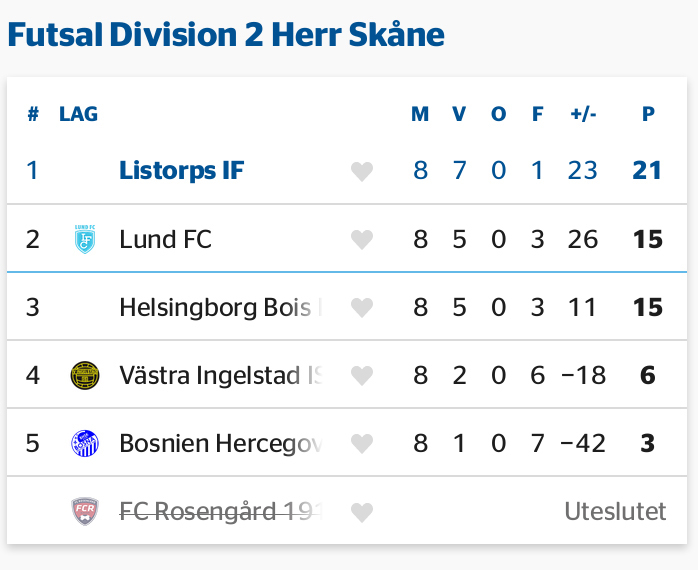Select the Bosnien Hercegovina team name
Screen dimensions: 698x570
pos(221,444)
